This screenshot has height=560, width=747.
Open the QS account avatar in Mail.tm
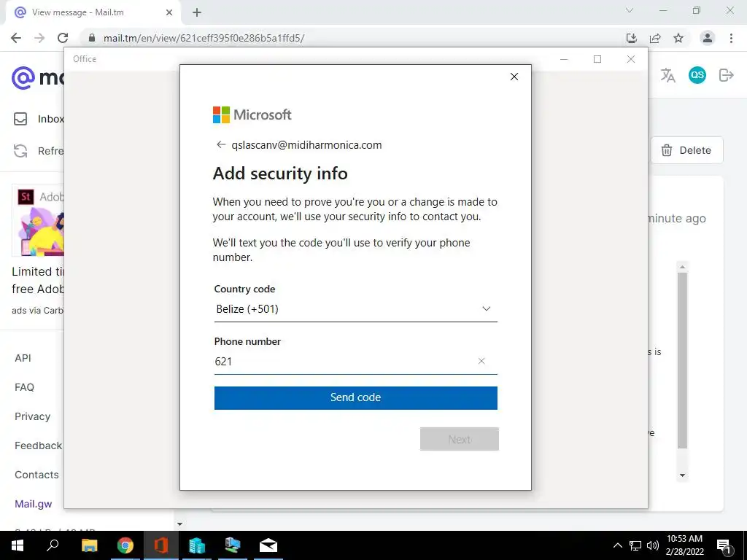click(697, 75)
